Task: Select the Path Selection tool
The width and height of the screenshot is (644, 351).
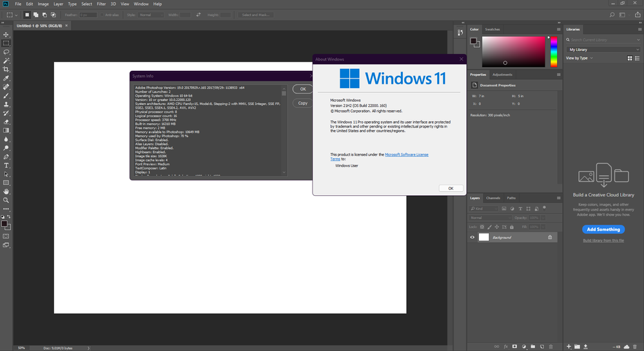Action: pos(6,174)
